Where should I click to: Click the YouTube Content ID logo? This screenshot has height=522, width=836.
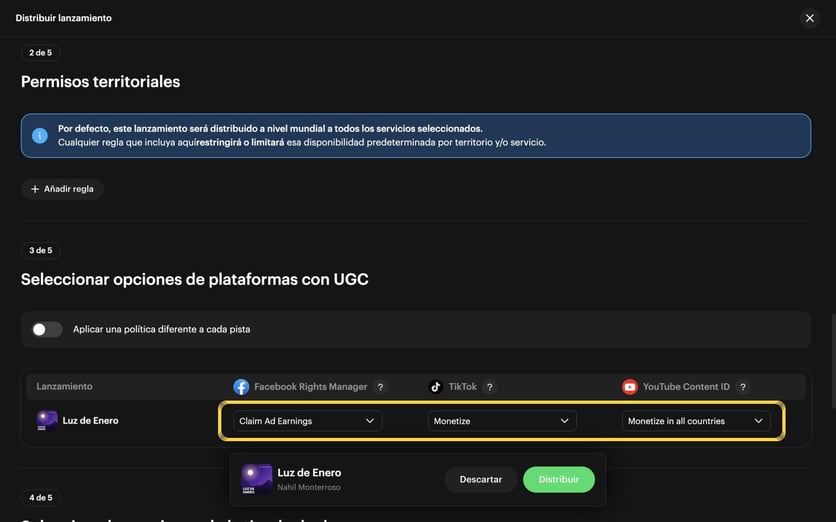click(x=630, y=387)
